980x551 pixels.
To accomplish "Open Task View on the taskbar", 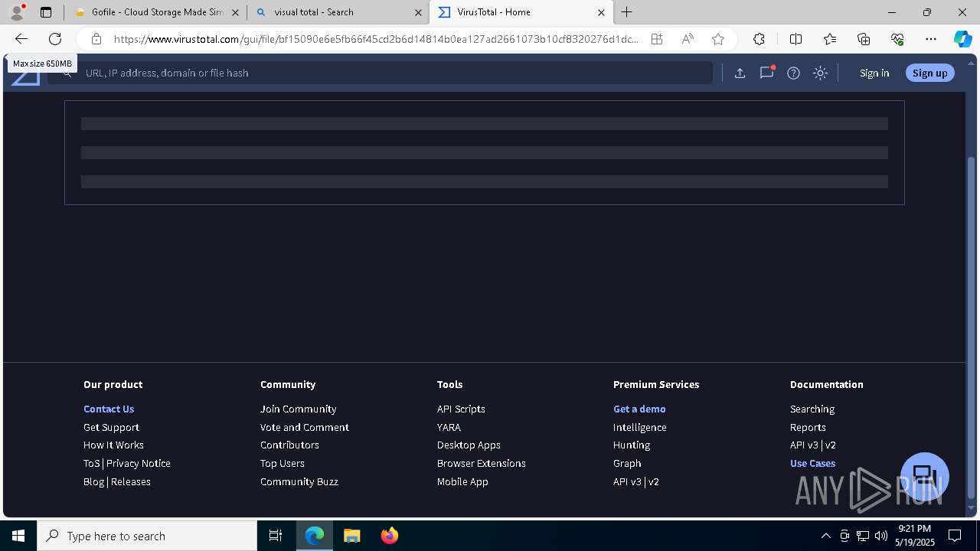I will (x=276, y=536).
